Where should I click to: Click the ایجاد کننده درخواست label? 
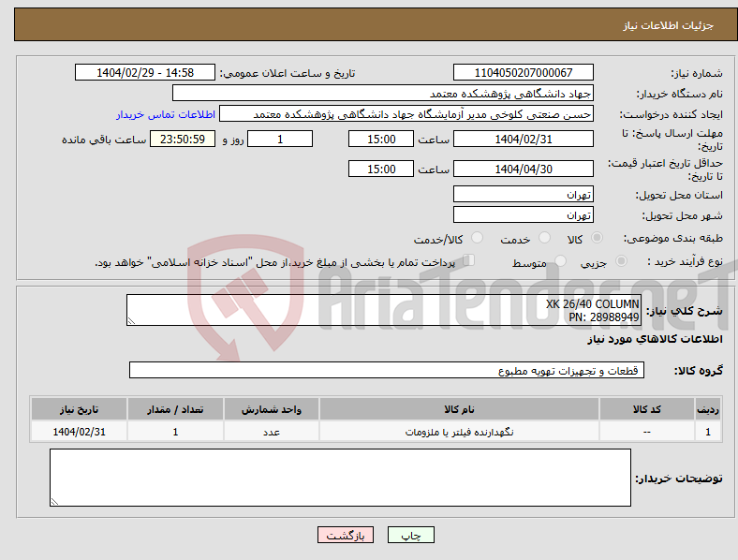point(672,115)
